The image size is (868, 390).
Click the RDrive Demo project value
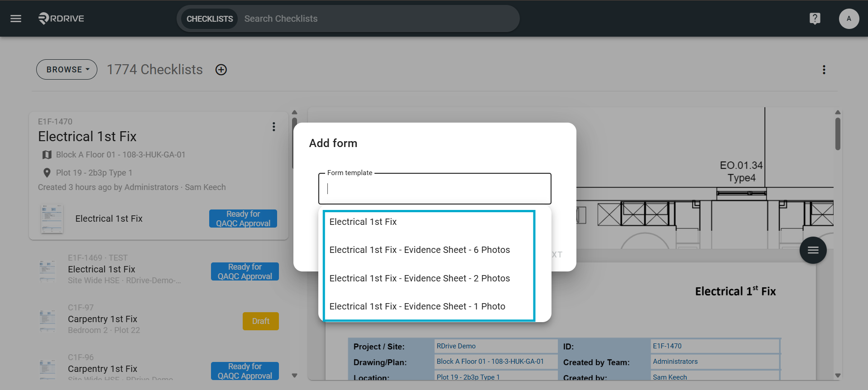point(456,346)
